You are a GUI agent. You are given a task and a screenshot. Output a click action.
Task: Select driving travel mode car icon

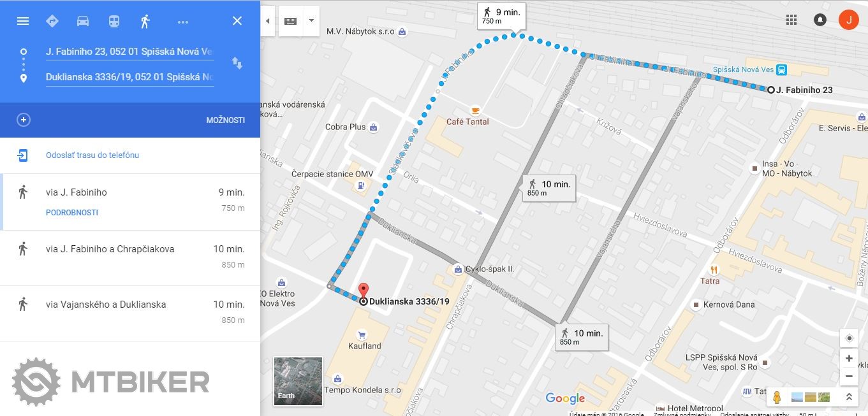coord(83,21)
